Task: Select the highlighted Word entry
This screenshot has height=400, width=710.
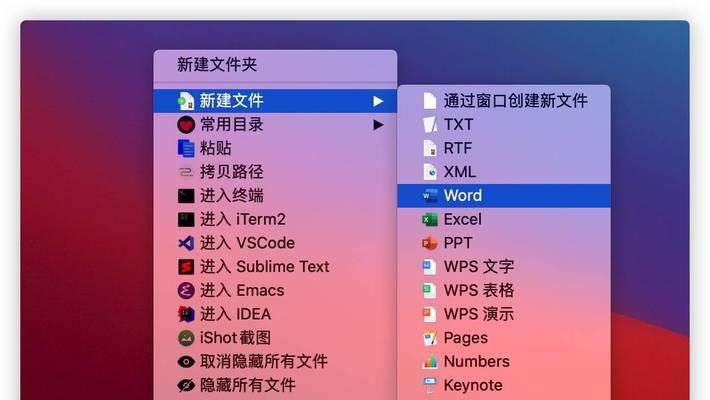Action: point(504,196)
